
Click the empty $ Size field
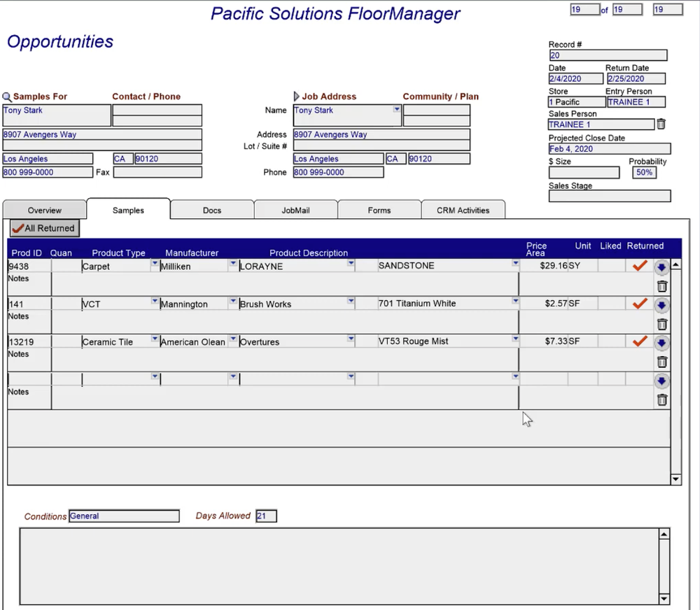click(584, 172)
